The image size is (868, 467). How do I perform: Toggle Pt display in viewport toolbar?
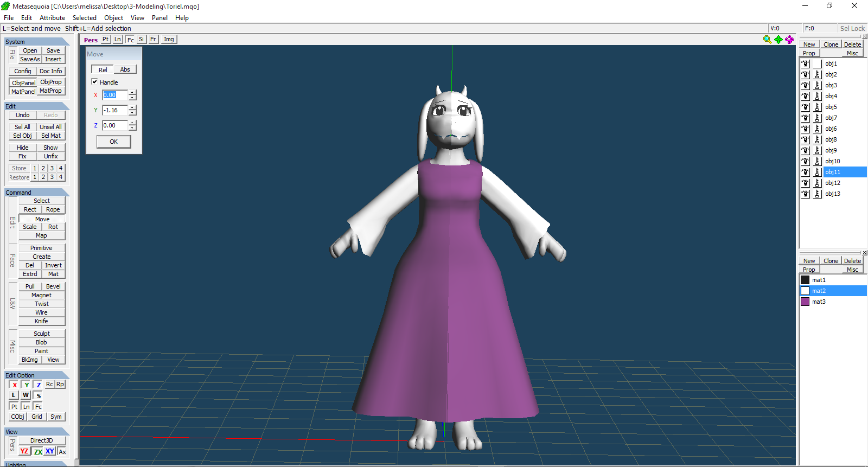point(105,39)
